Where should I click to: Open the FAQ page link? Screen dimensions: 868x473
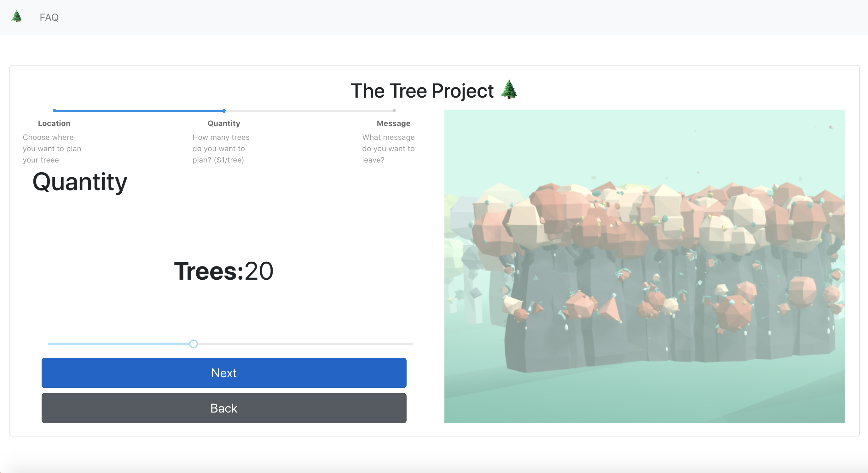tap(49, 17)
